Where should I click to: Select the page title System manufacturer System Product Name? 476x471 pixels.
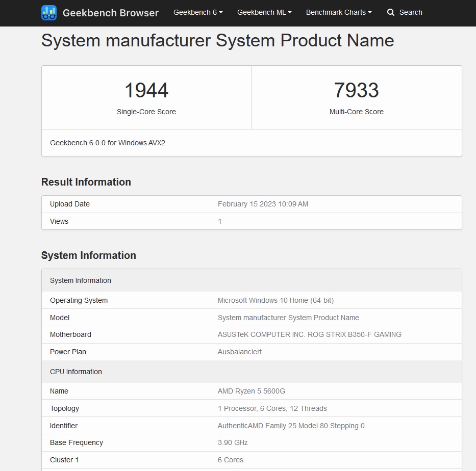tap(217, 40)
